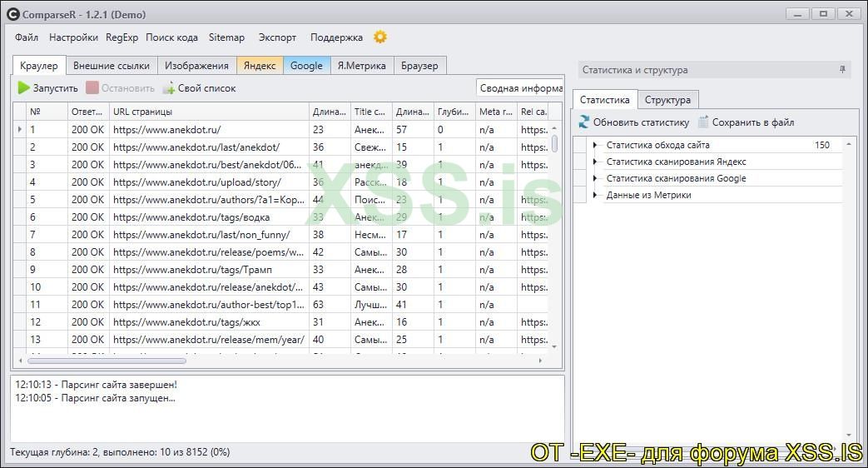Click the green Запустить play icon

[x=24, y=88]
